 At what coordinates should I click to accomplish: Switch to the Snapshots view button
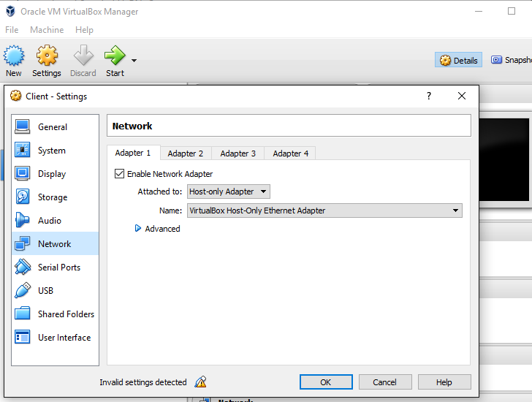pyautogui.click(x=511, y=60)
